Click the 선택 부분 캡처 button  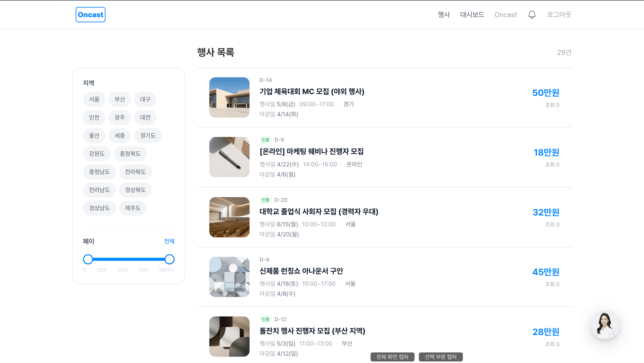pyautogui.click(x=440, y=357)
